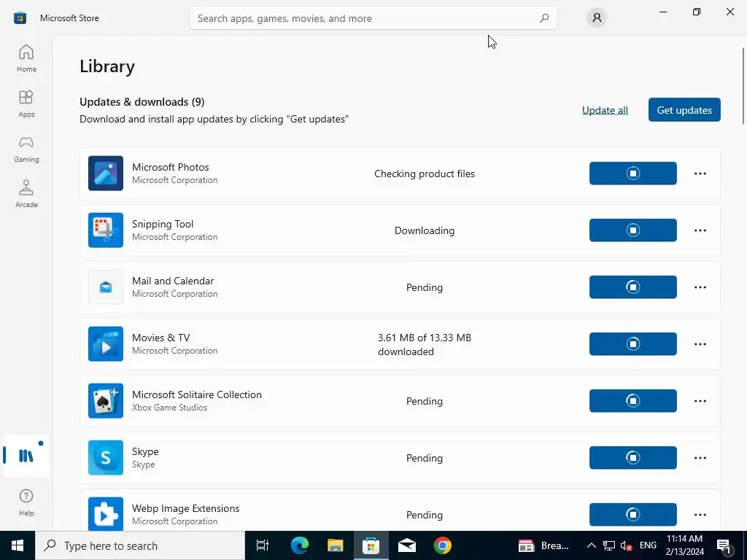Screen dimensions: 747x560
Task: Open more options for Webp Image Extensions
Action: [700, 514]
